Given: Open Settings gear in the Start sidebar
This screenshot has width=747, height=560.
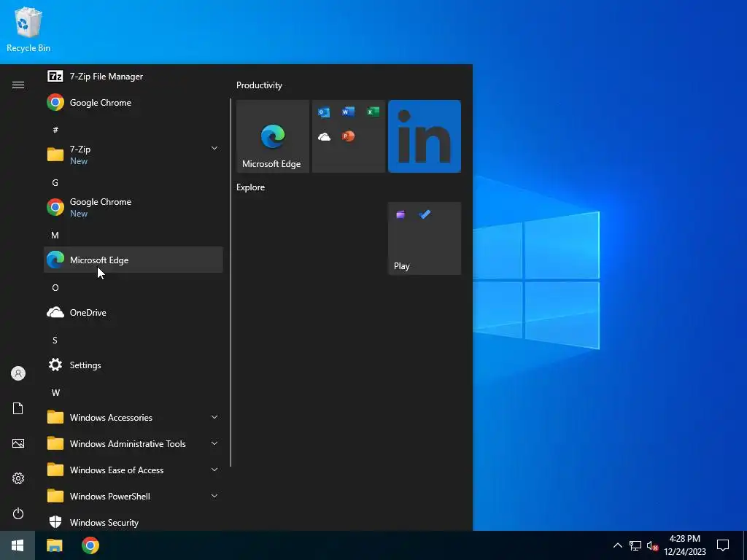Looking at the screenshot, I should click(x=18, y=478).
